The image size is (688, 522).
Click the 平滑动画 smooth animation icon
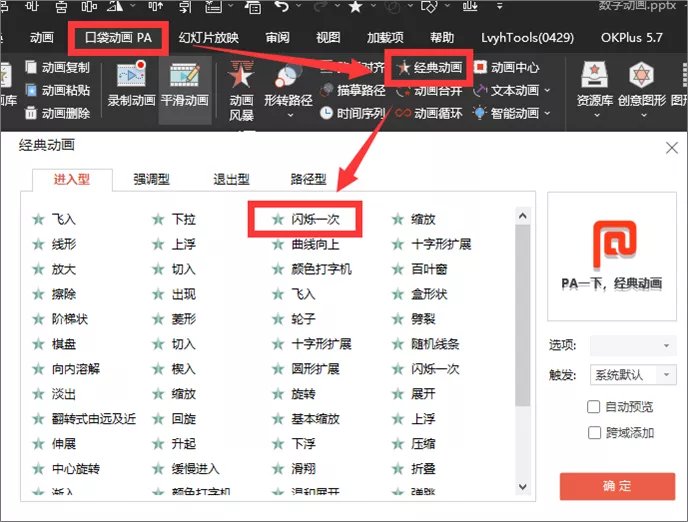click(x=185, y=75)
